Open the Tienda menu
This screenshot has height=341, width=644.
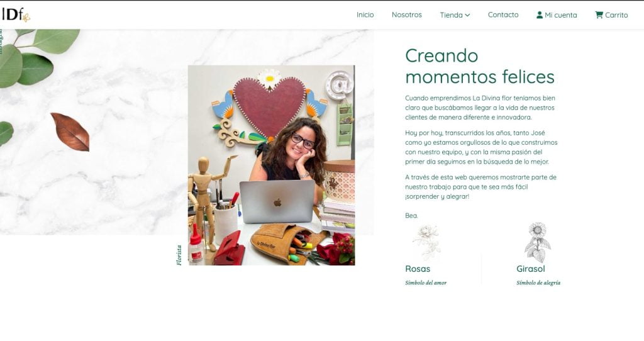(455, 15)
